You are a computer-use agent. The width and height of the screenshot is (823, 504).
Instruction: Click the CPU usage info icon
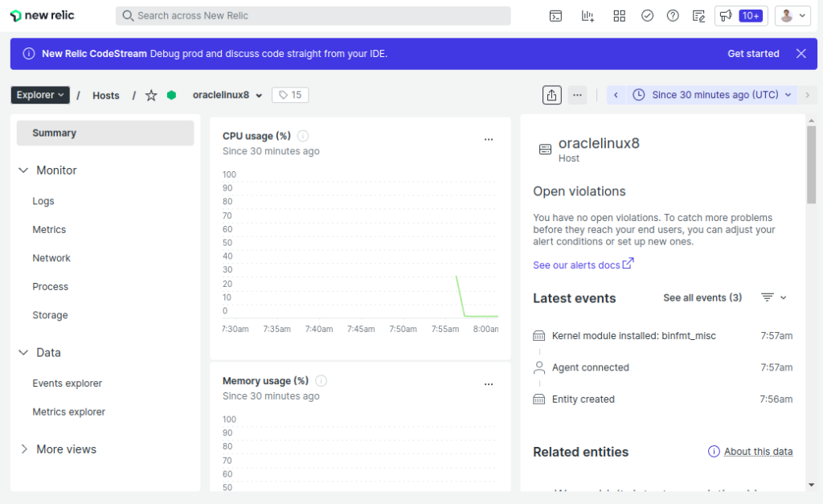tap(303, 136)
